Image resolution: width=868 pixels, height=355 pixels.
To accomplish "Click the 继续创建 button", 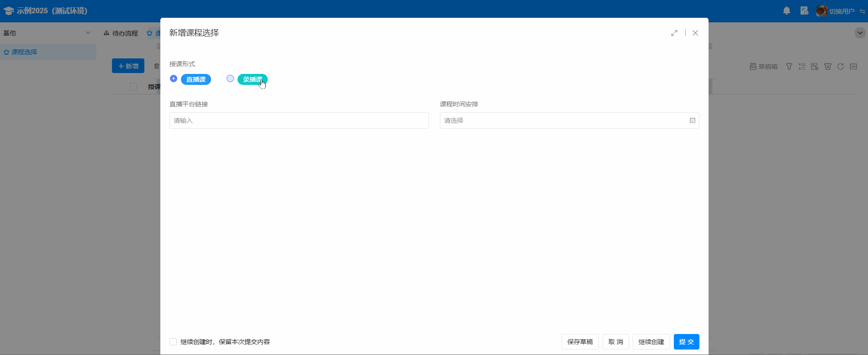I will 651,342.
